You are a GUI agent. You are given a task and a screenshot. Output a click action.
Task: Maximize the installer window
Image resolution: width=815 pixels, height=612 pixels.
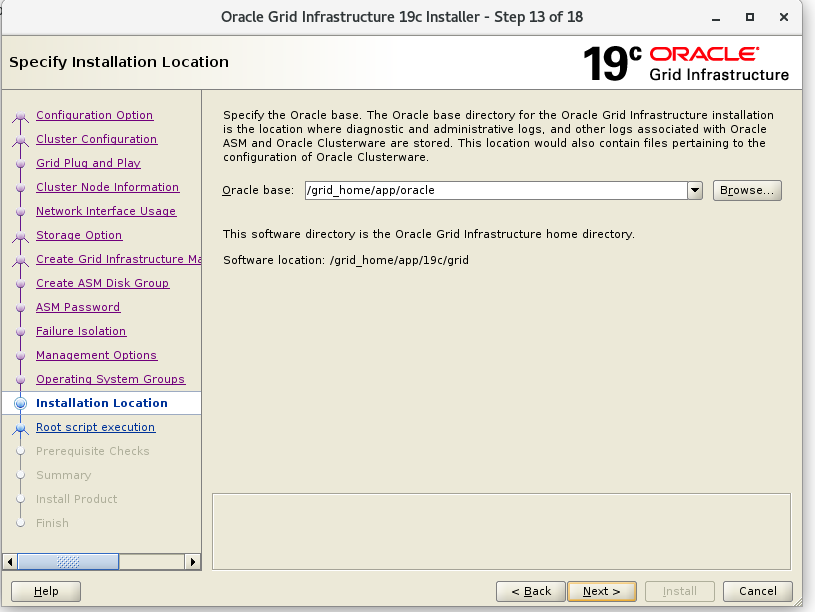(x=750, y=17)
